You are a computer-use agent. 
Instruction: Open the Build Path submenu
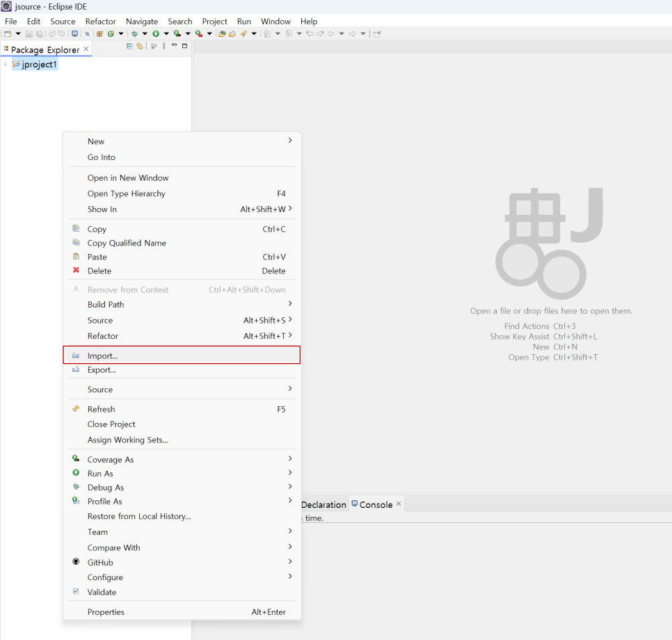182,305
